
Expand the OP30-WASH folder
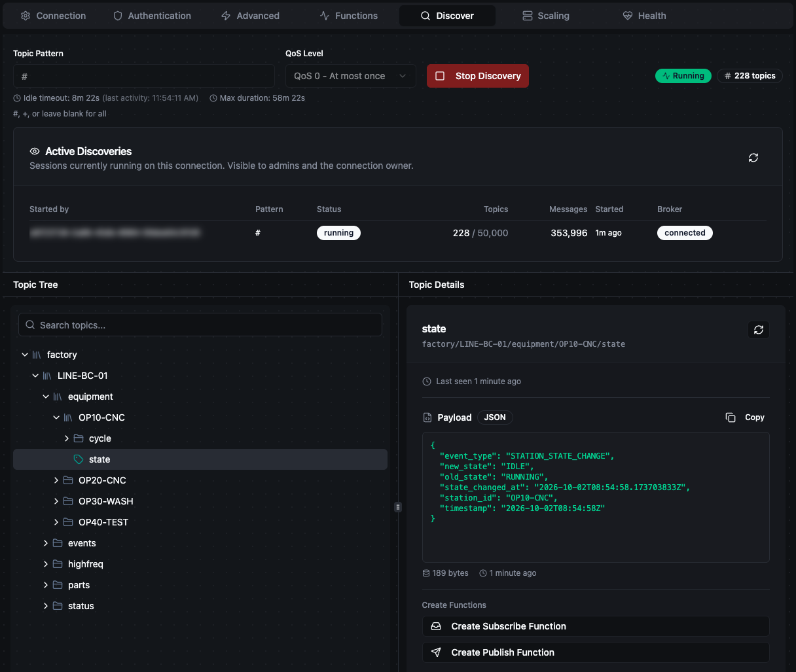(56, 501)
